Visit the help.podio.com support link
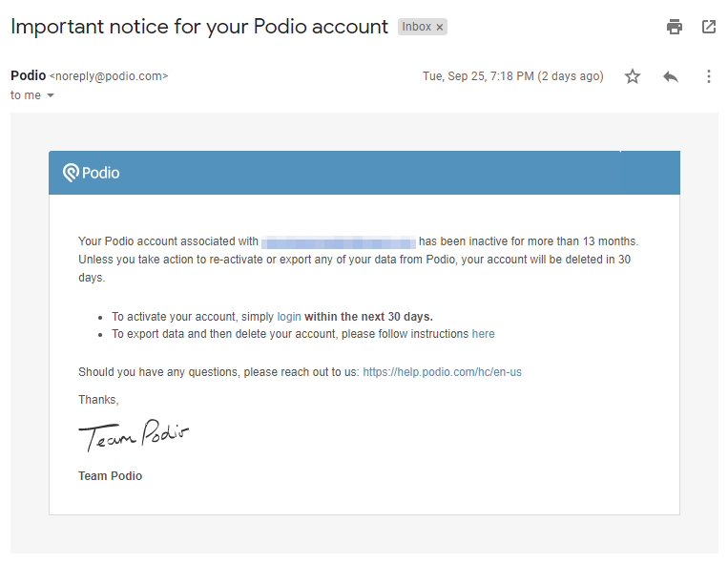 (442, 372)
